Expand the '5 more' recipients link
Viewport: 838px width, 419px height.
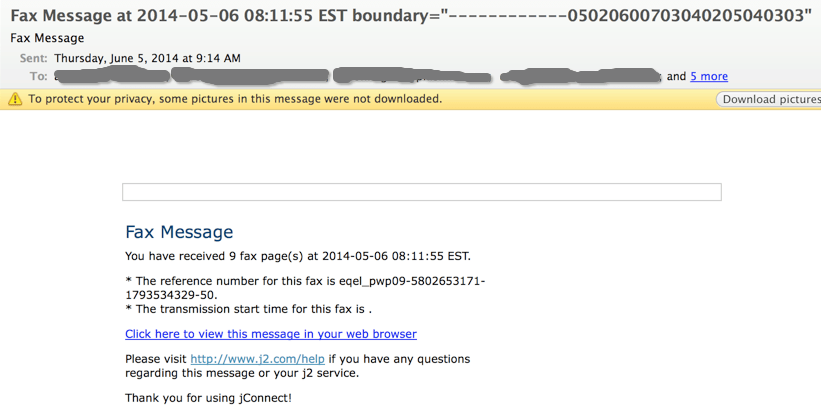click(x=709, y=76)
